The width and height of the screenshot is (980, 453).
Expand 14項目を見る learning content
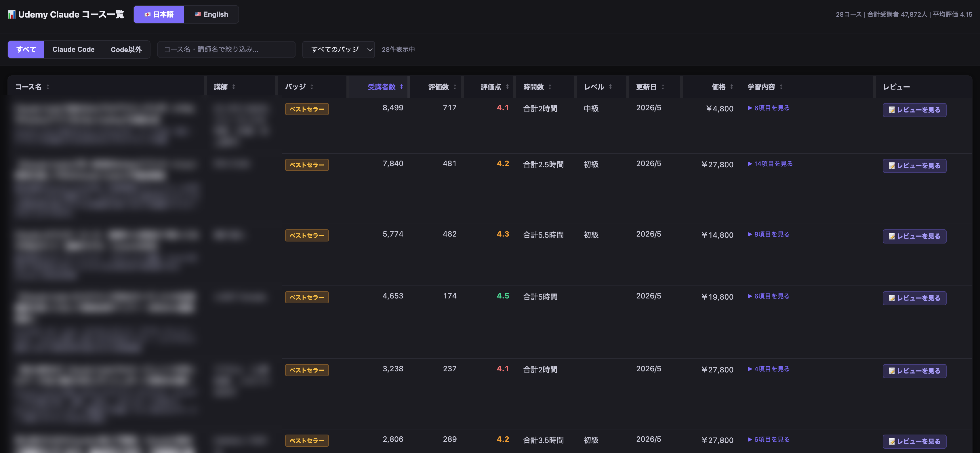pyautogui.click(x=770, y=164)
